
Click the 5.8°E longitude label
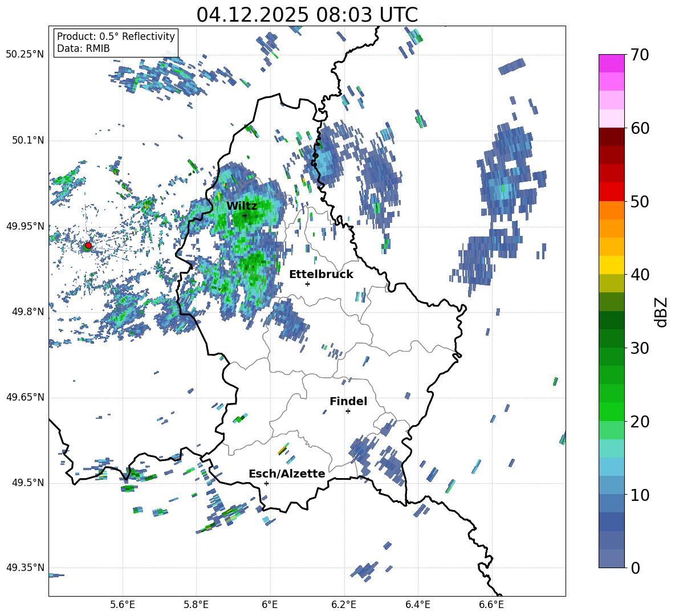coord(196,605)
